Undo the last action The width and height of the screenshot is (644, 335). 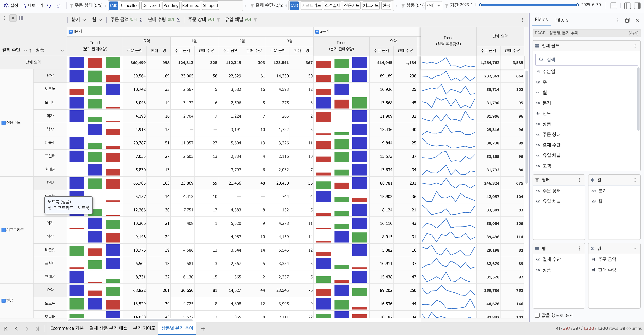pos(49,6)
